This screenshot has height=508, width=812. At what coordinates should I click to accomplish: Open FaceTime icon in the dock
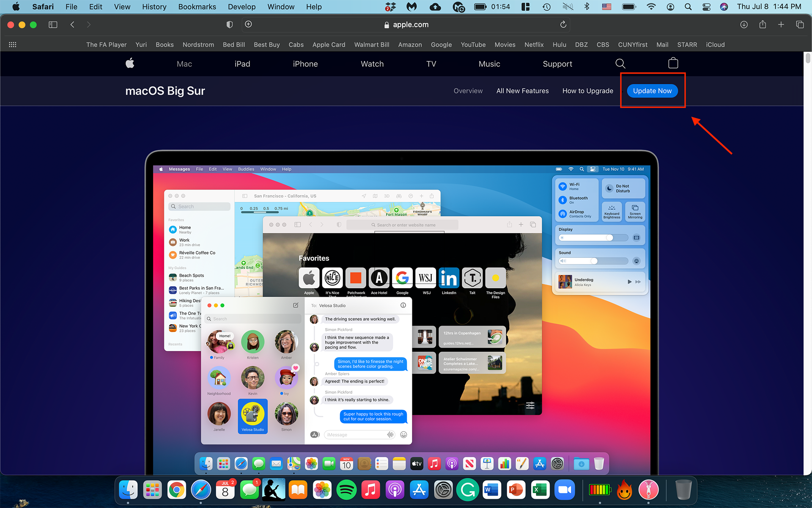tap(329, 464)
